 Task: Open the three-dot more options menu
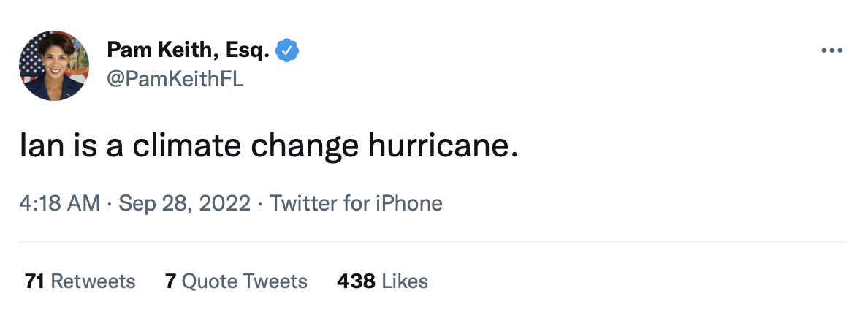(x=832, y=51)
